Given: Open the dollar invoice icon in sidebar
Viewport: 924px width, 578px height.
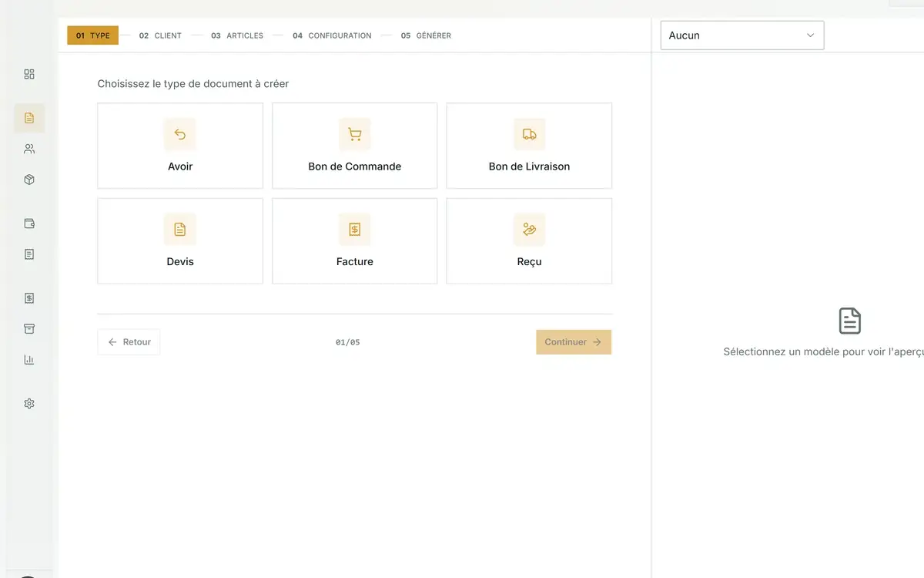Looking at the screenshot, I should click(29, 298).
